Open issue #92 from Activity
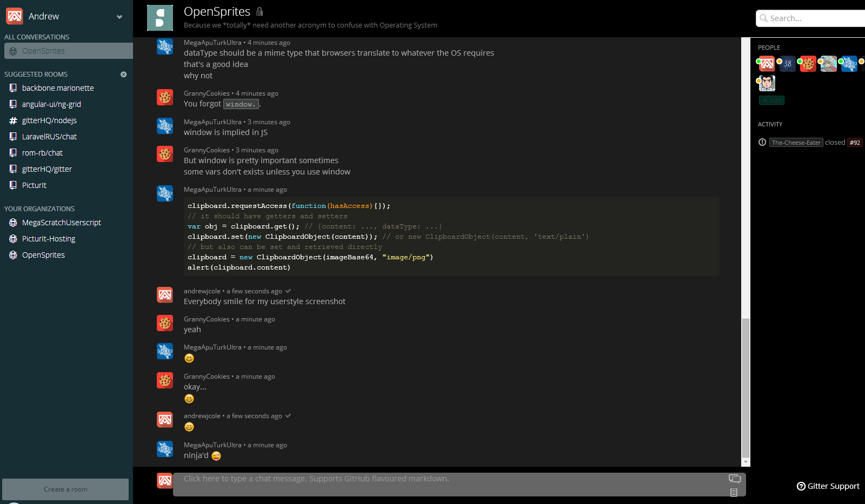This screenshot has height=504, width=865. point(855,143)
